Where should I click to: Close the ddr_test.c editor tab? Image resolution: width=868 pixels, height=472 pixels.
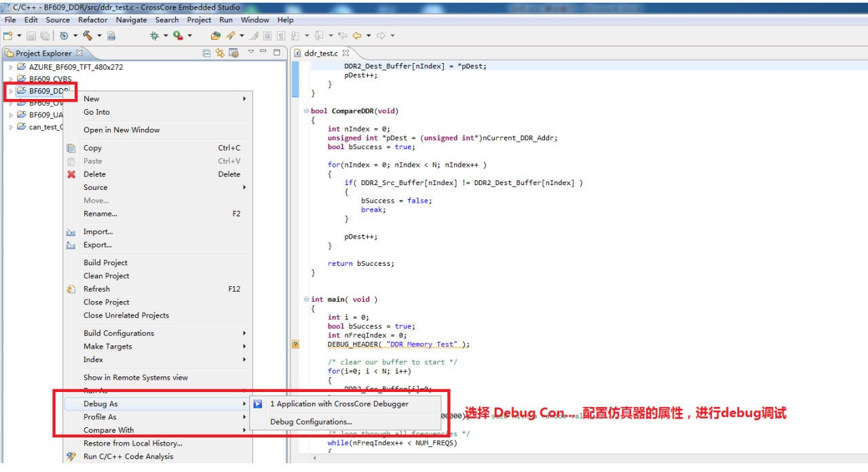click(345, 53)
